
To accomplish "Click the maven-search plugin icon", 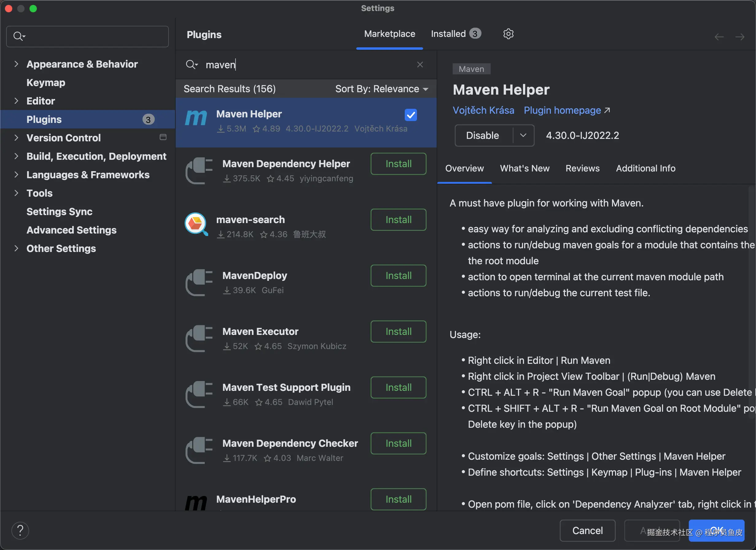I will pyautogui.click(x=196, y=224).
